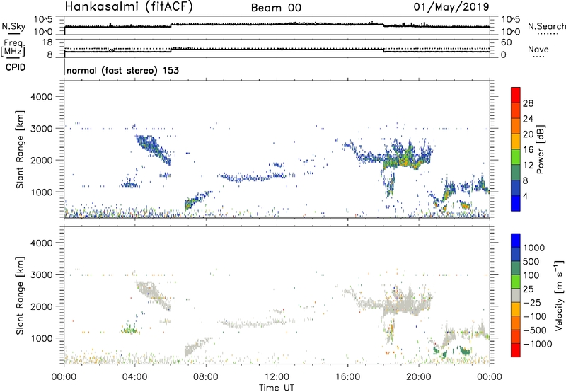Click the 10^5 label on left of N.Sky panel
Viewport: 566px width, 392px height.
click(x=43, y=20)
